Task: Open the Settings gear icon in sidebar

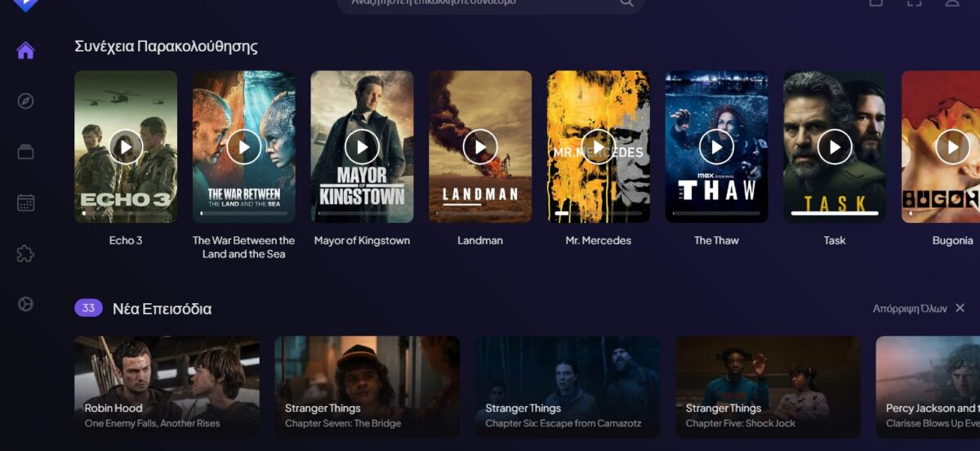Action: tap(25, 304)
